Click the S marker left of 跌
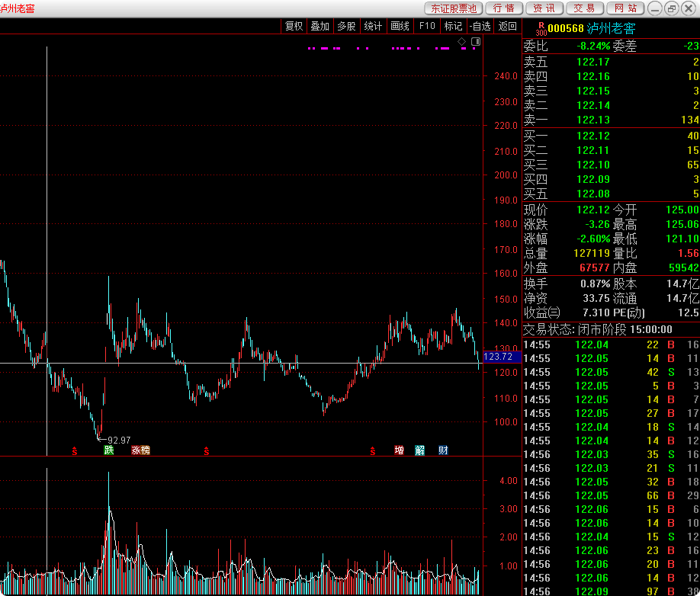Screen dimensions: 700x596 point(75,451)
